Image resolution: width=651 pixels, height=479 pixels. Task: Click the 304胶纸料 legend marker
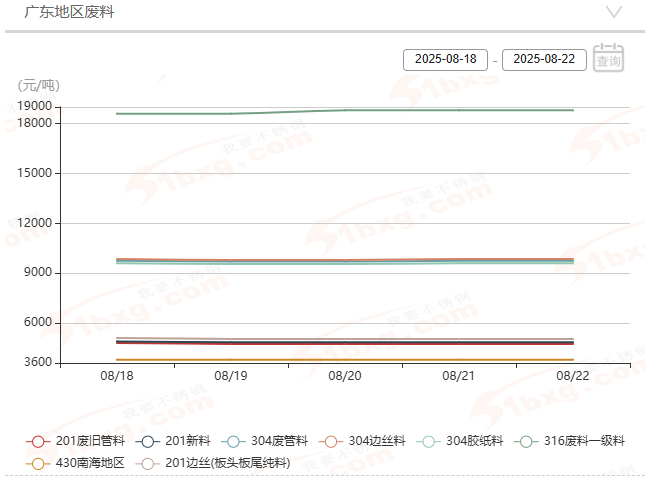[x=430, y=441]
